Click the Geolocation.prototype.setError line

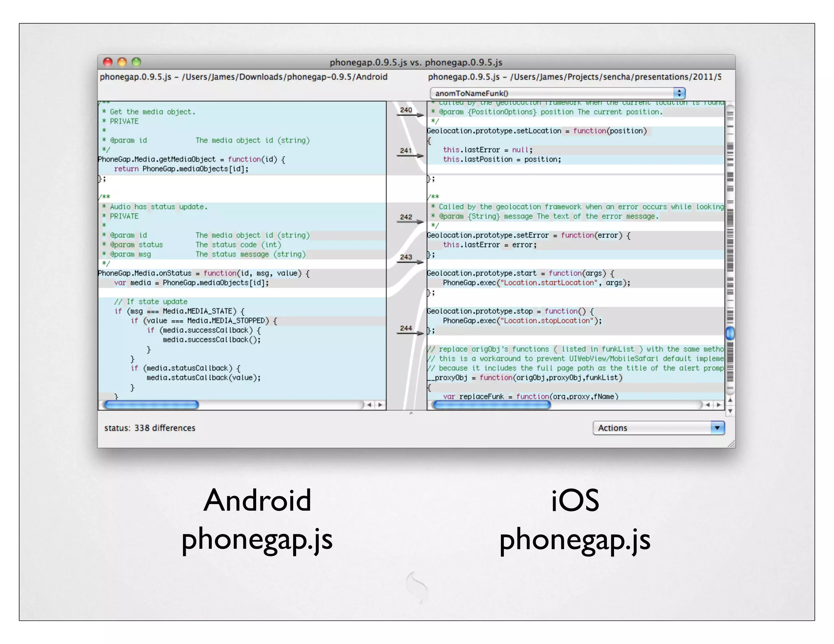(x=529, y=235)
